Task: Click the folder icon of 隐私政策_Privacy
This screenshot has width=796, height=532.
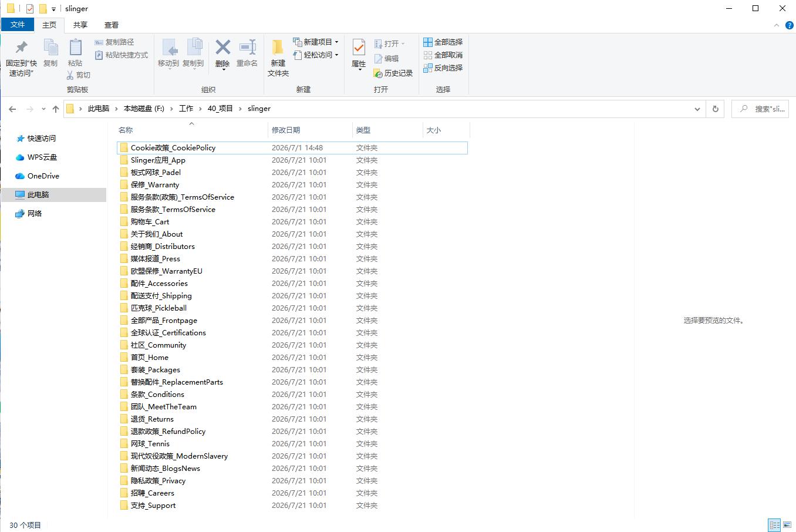Action: click(124, 481)
